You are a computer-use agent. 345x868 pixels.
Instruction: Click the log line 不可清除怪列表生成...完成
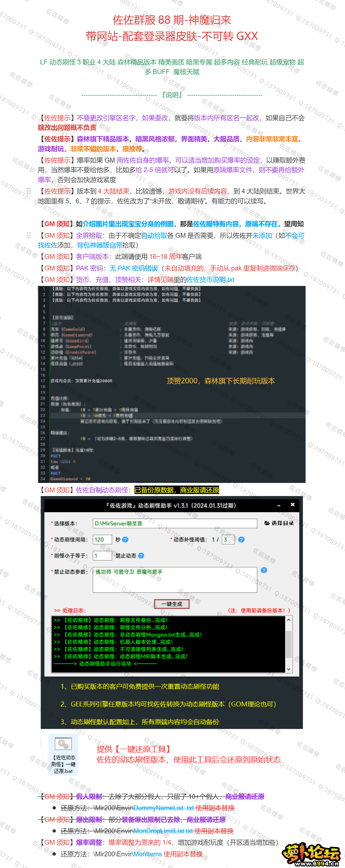coord(119,649)
